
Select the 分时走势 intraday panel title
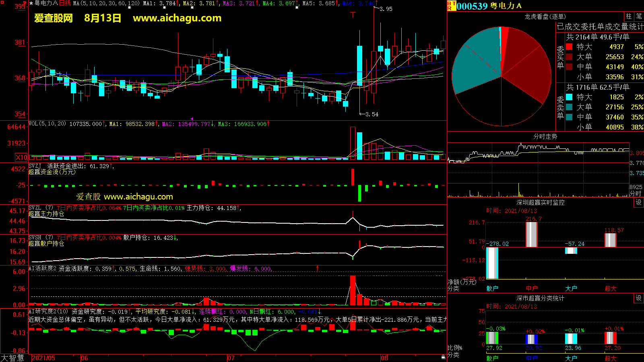pos(545,137)
